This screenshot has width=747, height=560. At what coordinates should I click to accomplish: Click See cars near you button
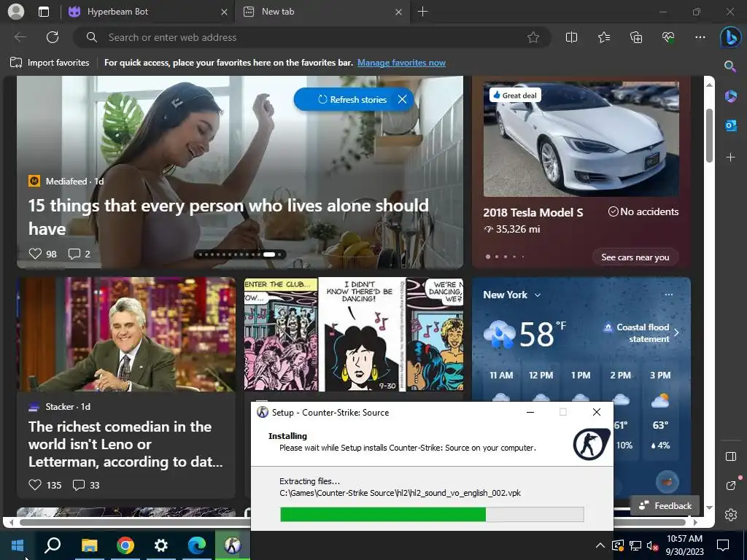(635, 257)
